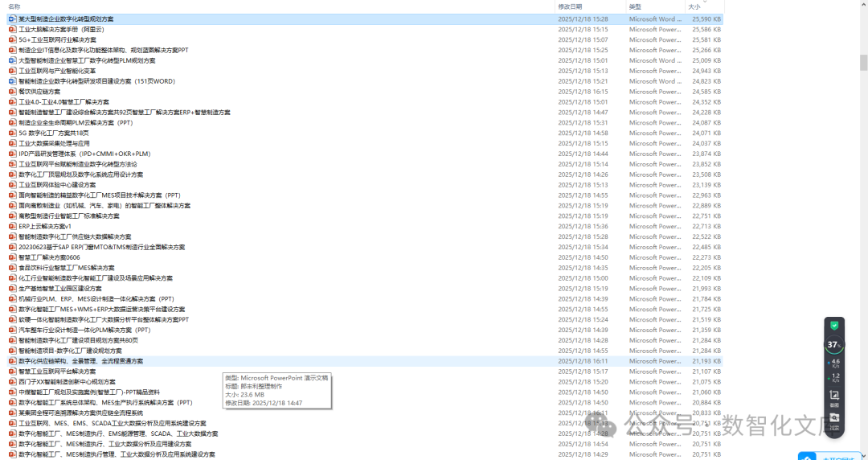The image size is (868, 460).
Task: Click the date 2025/12/18 14:26
Action: click(583, 175)
